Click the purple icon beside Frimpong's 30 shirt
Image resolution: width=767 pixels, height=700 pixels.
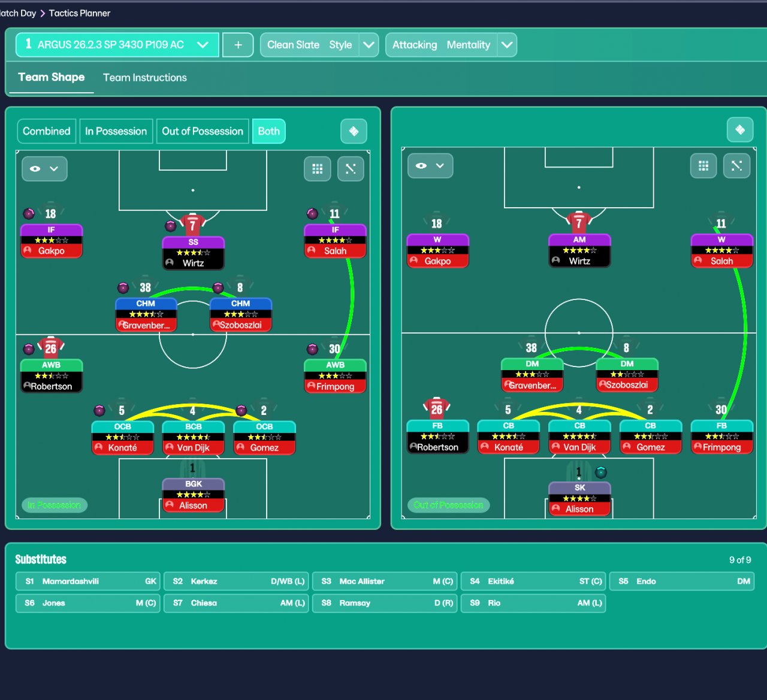pyautogui.click(x=312, y=349)
